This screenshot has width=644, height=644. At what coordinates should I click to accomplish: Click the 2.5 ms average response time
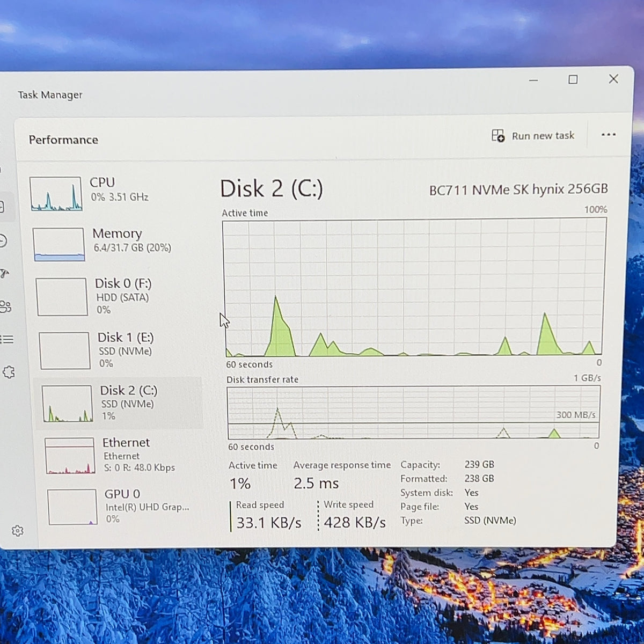coord(316,484)
